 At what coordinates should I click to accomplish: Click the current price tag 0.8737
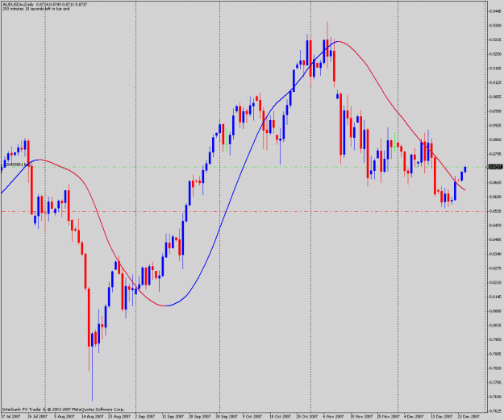pos(495,167)
